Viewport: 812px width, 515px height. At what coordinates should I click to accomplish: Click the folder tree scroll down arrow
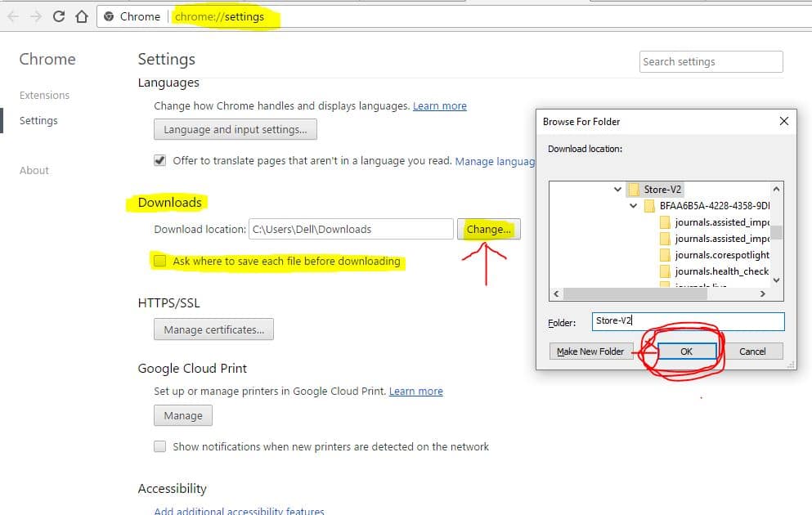[x=776, y=280]
